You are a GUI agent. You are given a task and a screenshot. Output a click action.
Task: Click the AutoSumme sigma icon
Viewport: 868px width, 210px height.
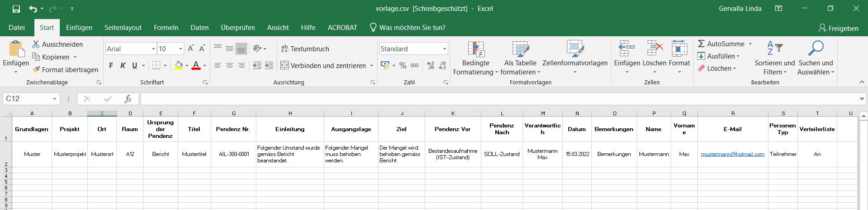pos(701,44)
